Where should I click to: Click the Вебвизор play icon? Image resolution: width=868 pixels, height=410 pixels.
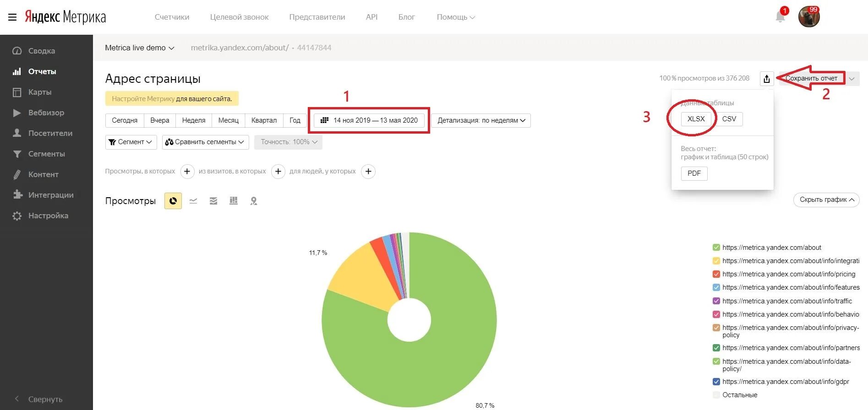click(x=17, y=113)
